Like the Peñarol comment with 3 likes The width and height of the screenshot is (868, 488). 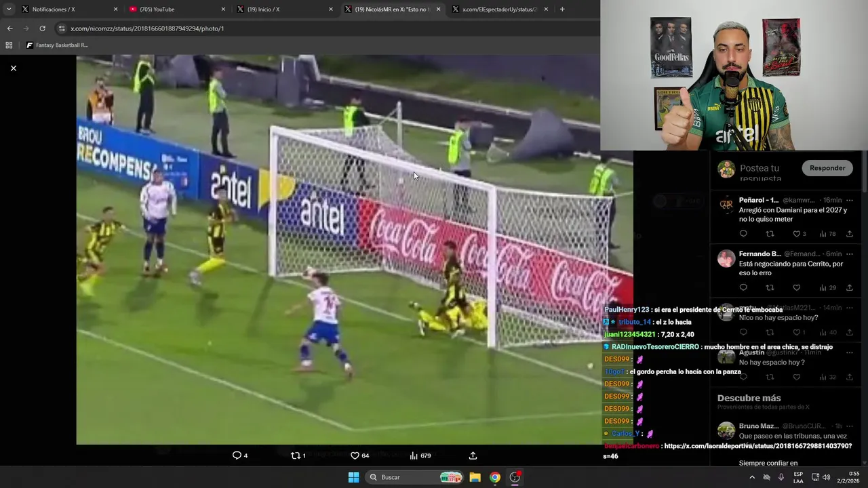tap(800, 234)
